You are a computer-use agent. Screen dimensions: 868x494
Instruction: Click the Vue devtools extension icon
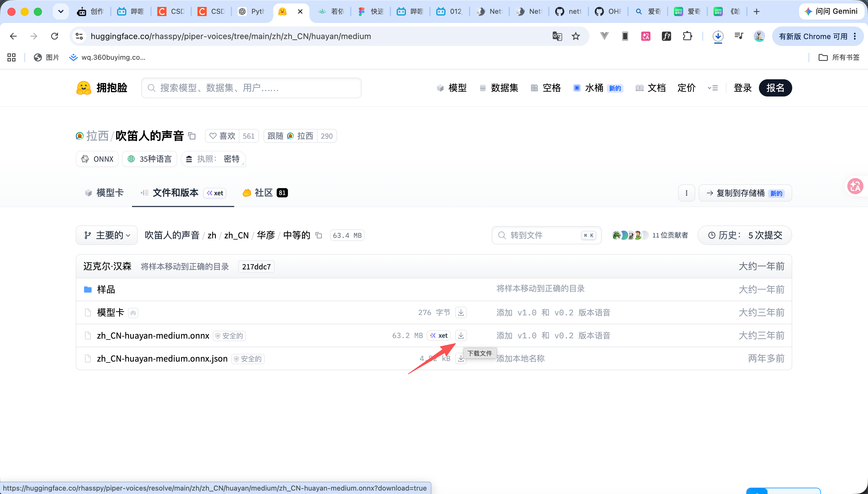(x=604, y=36)
